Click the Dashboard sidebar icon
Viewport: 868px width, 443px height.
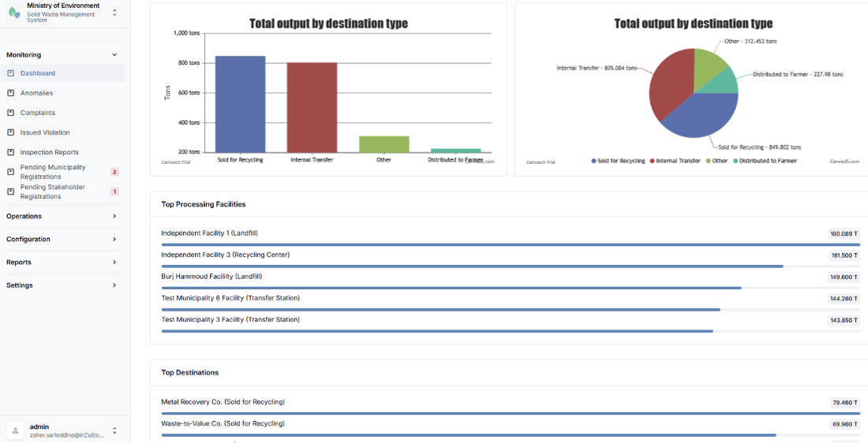coord(10,73)
